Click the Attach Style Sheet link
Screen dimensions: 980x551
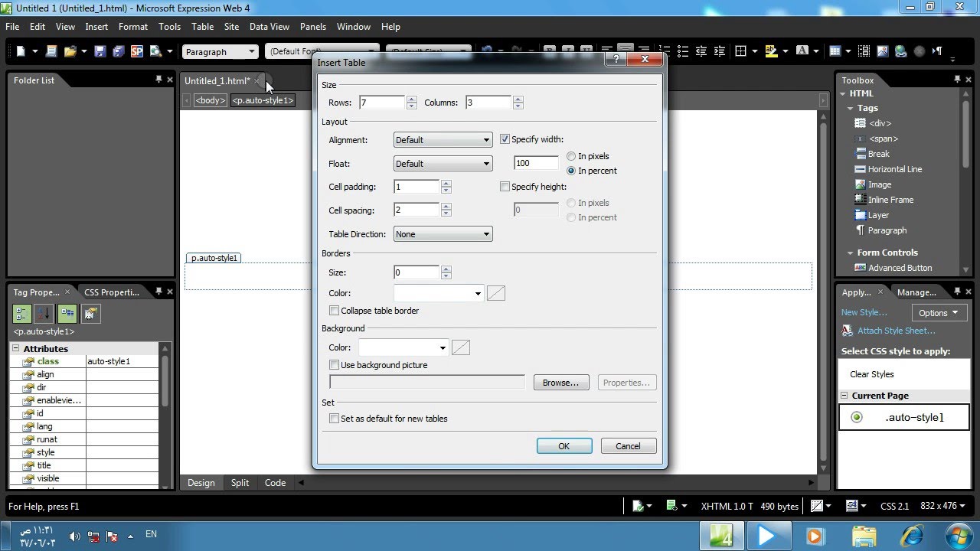tap(897, 331)
